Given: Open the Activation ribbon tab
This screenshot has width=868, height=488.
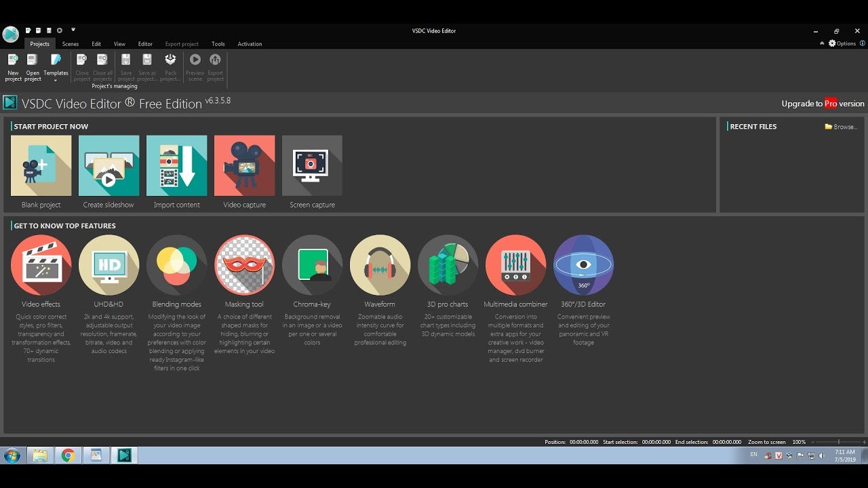Looking at the screenshot, I should [250, 44].
